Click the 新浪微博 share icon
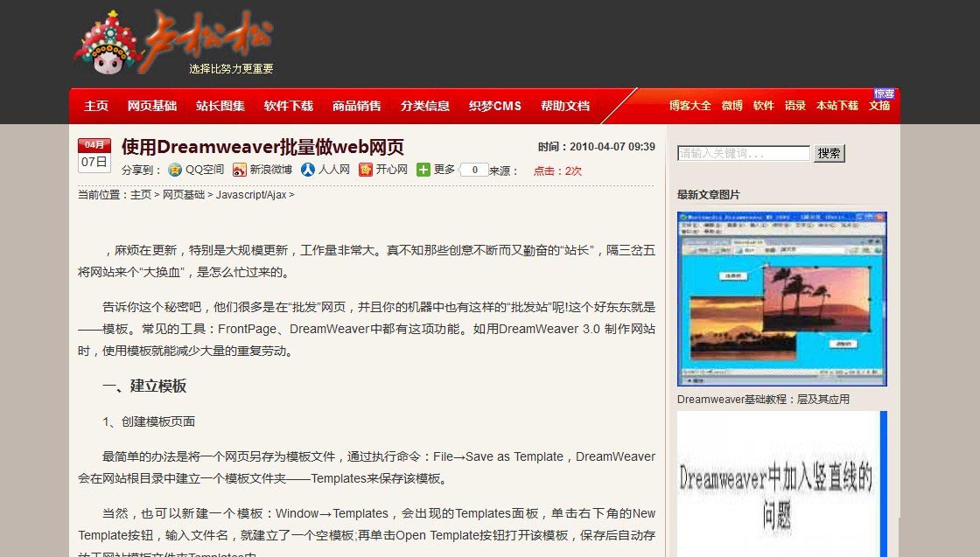980x557 pixels. click(240, 170)
